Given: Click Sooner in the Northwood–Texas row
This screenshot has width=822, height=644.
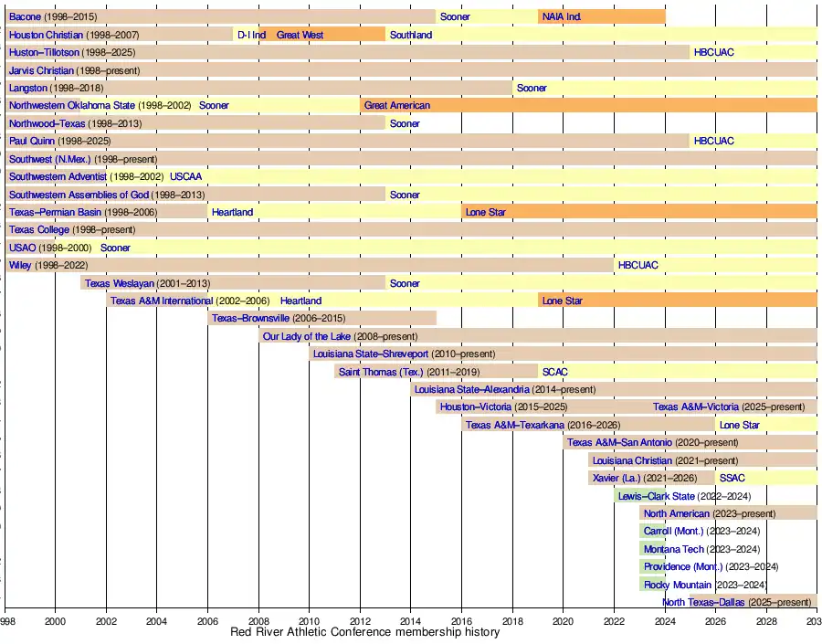Looking at the screenshot, I should point(405,123).
